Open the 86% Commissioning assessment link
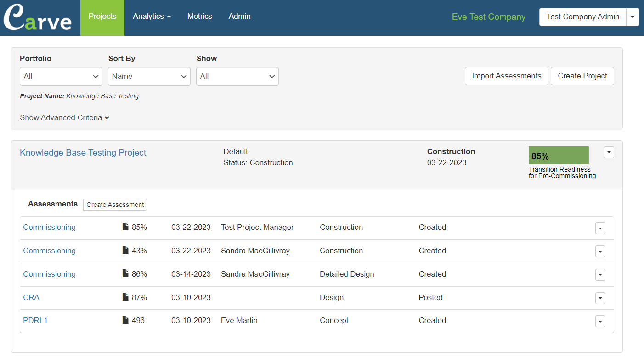This screenshot has width=644, height=362. click(x=50, y=274)
